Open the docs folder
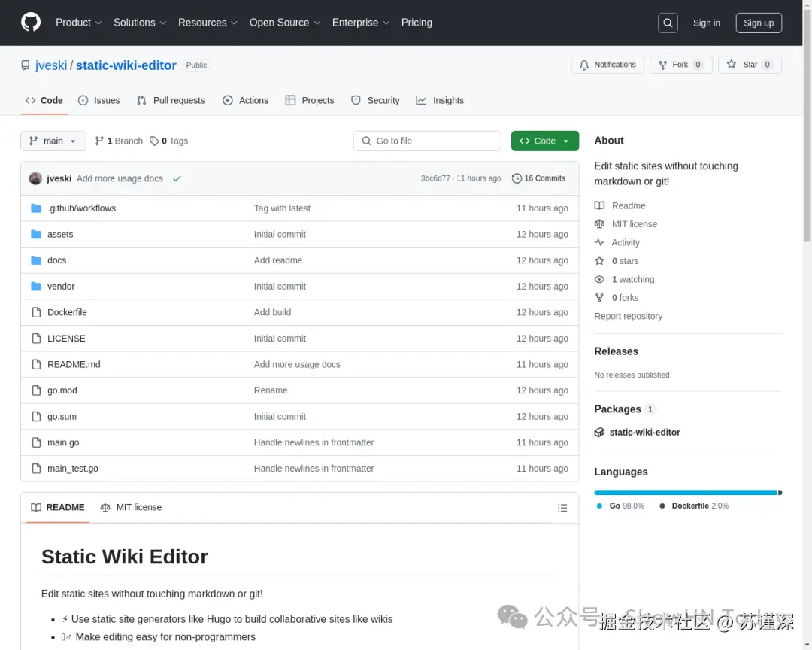Viewport: 812px width, 650px height. coord(56,260)
